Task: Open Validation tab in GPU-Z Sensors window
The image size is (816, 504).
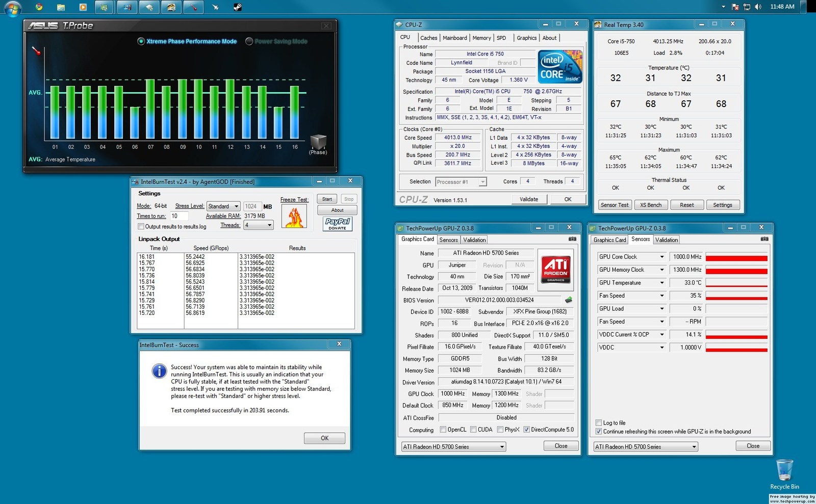Action: coord(667,240)
